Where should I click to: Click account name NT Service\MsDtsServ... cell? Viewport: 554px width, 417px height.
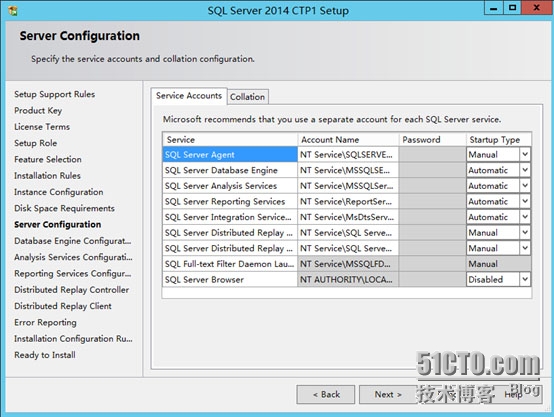pyautogui.click(x=348, y=217)
